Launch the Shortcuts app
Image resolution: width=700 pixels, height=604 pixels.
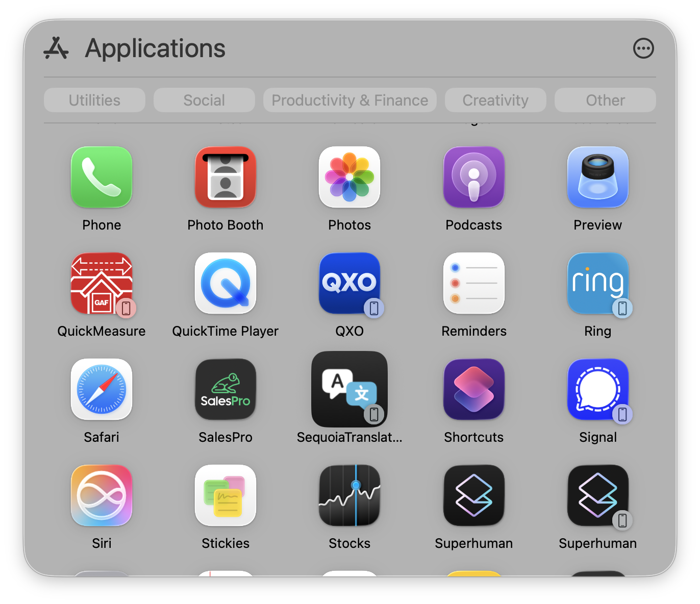click(x=474, y=389)
